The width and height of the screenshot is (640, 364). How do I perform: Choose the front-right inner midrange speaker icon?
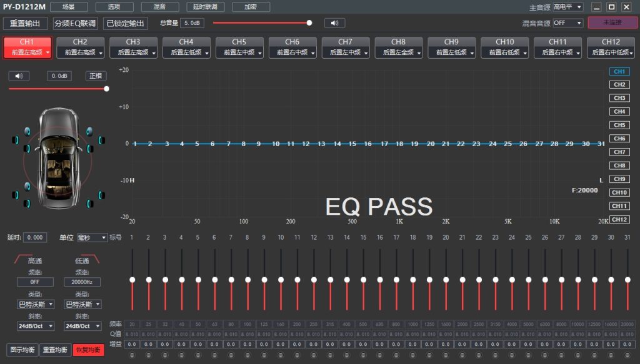point(90,149)
